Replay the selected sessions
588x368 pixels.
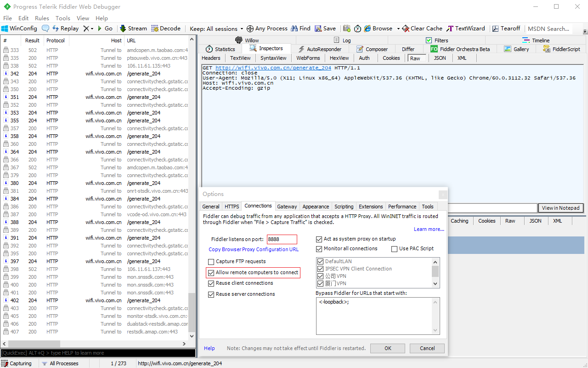[65, 29]
